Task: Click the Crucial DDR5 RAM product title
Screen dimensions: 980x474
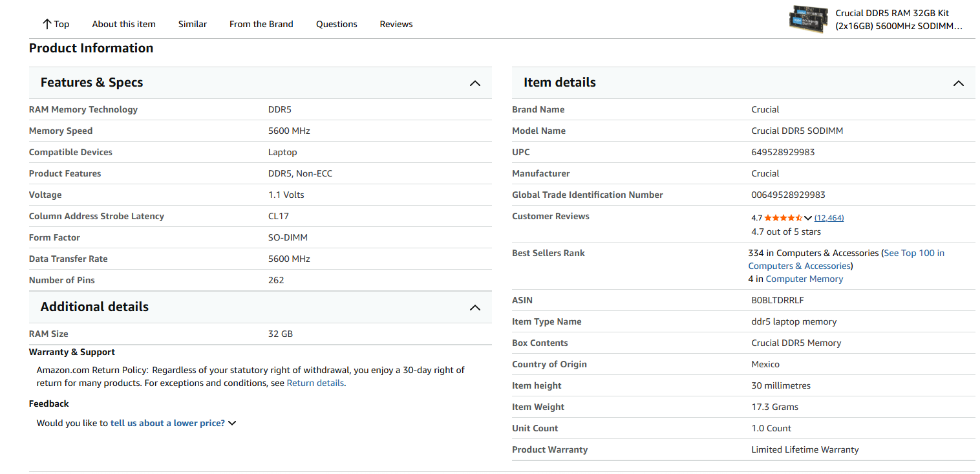Action: click(899, 19)
